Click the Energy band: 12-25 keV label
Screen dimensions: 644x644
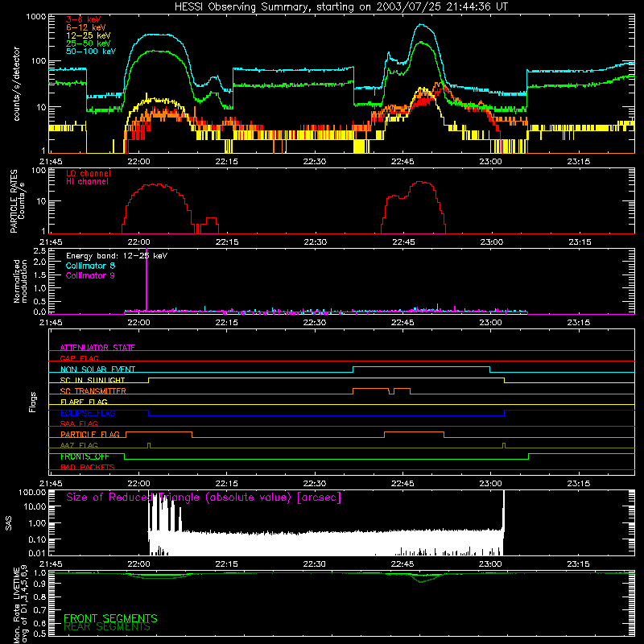click(117, 256)
